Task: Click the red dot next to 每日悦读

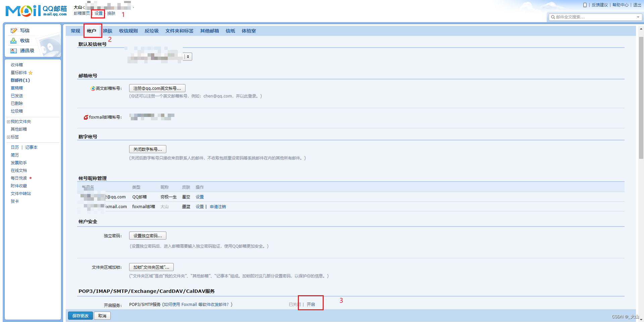Action: (x=31, y=178)
